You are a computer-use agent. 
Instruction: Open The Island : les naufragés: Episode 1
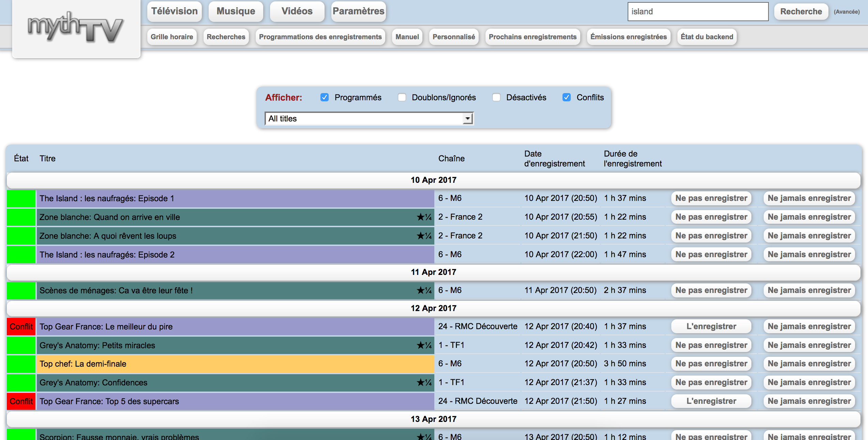point(107,199)
